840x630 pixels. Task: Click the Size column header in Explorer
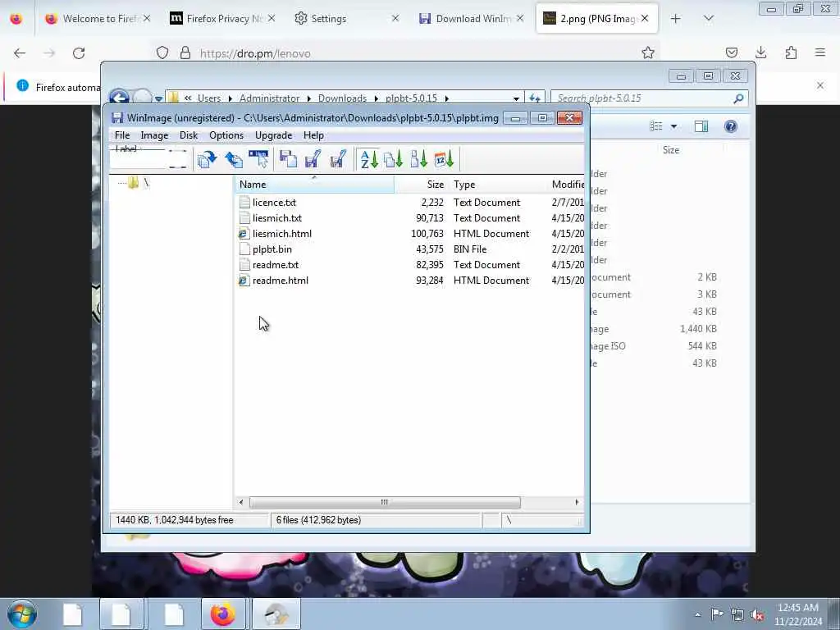click(x=671, y=150)
